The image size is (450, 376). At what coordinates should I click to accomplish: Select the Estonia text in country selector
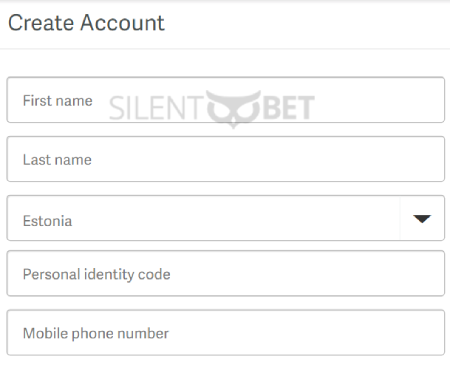point(47,221)
